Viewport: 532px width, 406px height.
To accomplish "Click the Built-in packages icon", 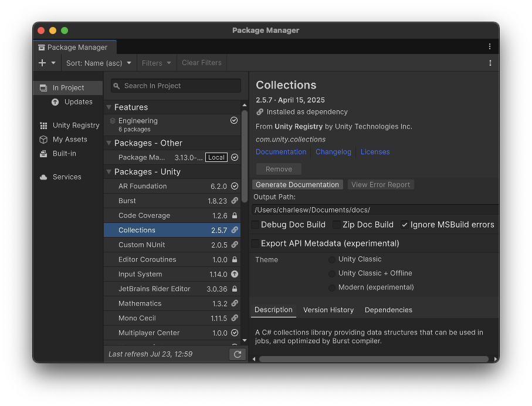I will click(43, 154).
